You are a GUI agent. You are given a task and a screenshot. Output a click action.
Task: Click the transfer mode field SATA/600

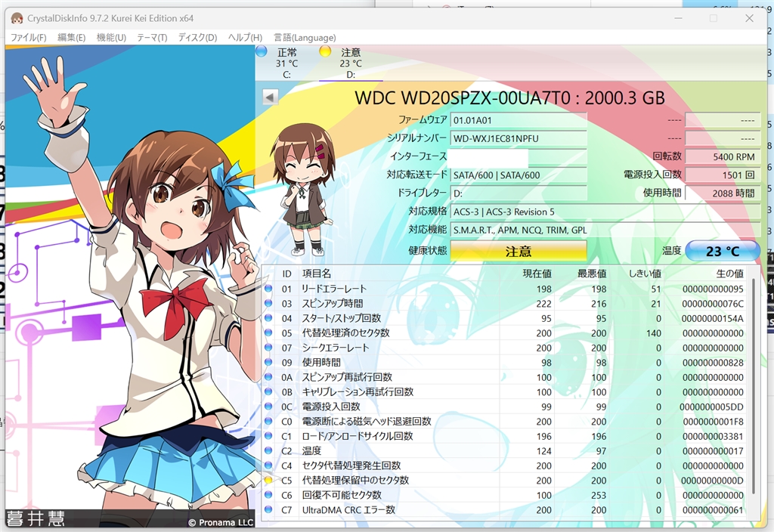(x=519, y=175)
